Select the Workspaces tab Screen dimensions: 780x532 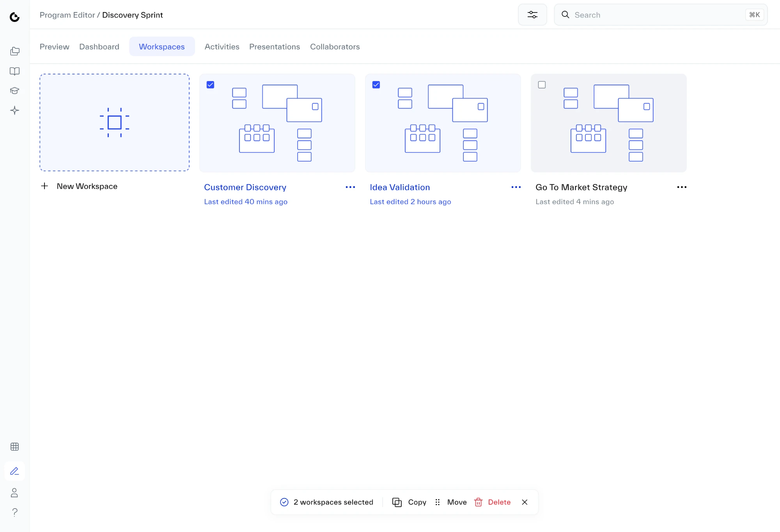[x=162, y=46]
